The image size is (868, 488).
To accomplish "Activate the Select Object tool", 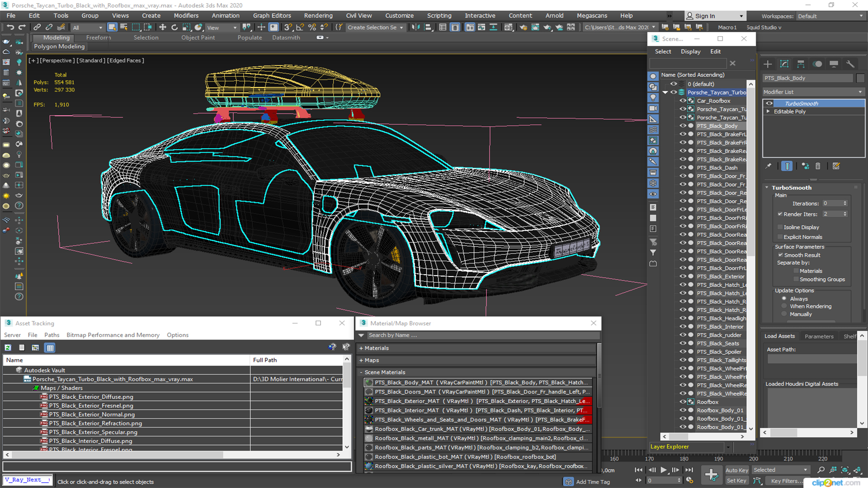I will pyautogui.click(x=112, y=27).
